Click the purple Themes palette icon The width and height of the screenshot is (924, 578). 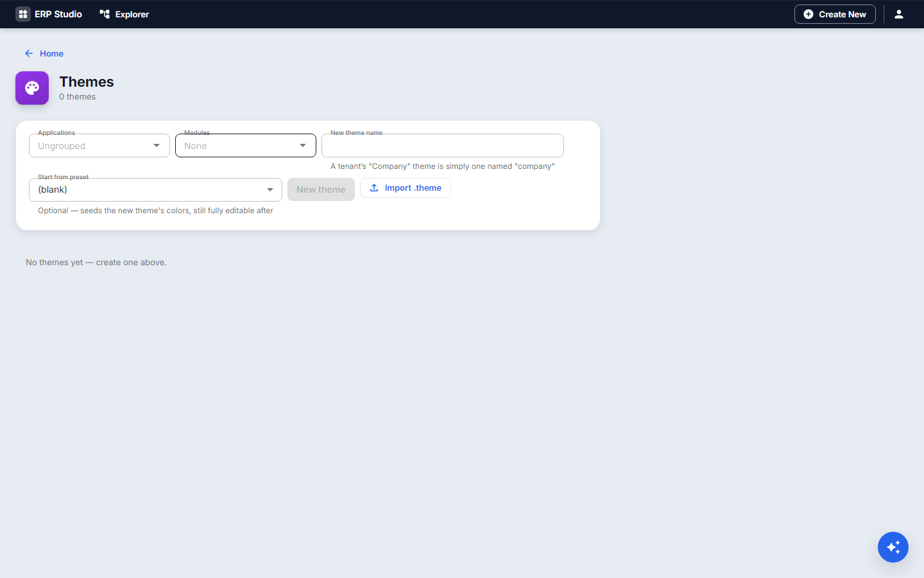pyautogui.click(x=32, y=88)
